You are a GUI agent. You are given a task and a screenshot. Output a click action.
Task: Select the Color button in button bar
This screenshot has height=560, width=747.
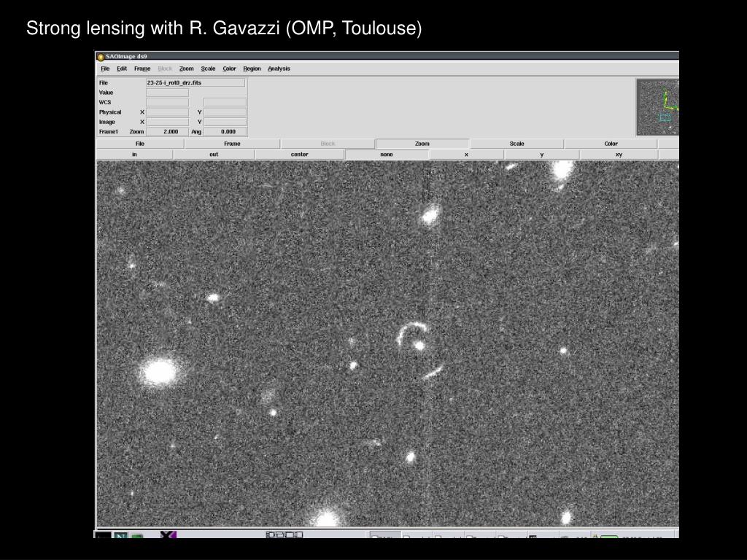pyautogui.click(x=611, y=144)
